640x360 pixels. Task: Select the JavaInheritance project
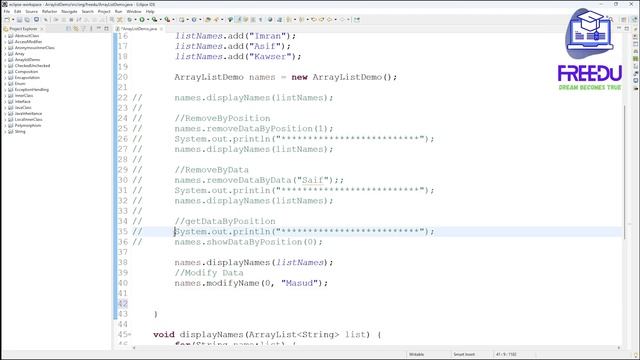(x=28, y=113)
